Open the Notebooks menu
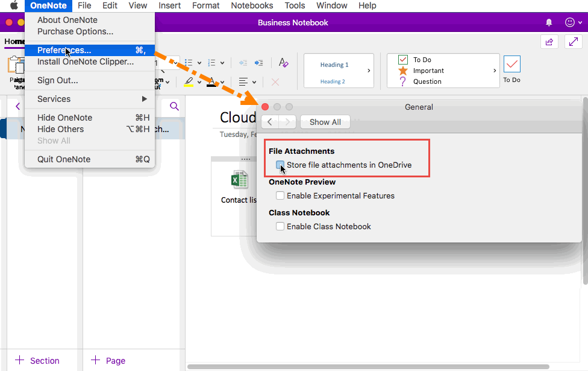Screen dimensions: 588x371 252,5
